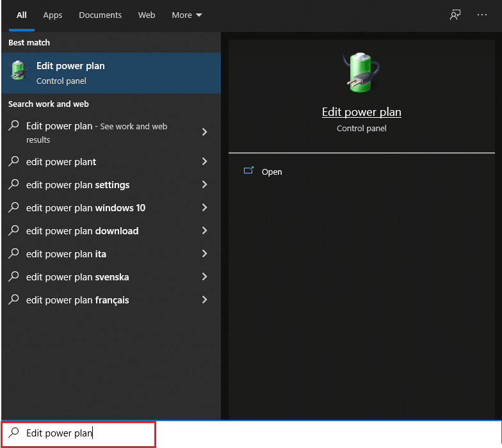Click the feedback icon in the top bar
The image size is (502, 448).
(455, 15)
